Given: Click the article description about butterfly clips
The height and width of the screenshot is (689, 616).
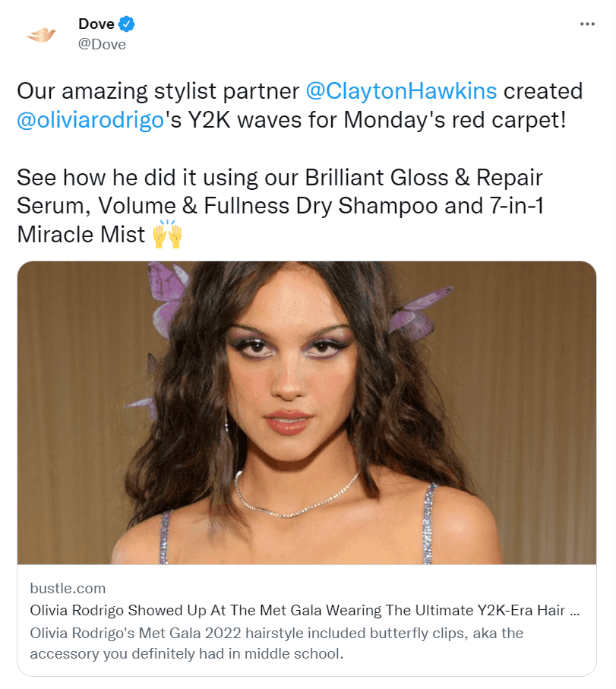Looking at the screenshot, I should click(276, 643).
